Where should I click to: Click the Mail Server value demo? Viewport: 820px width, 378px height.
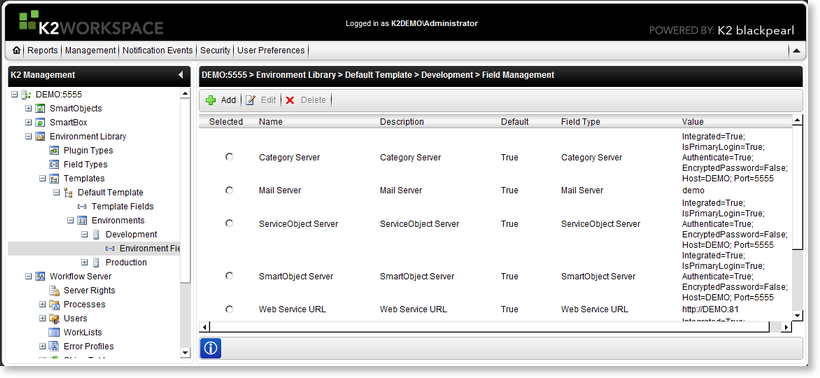(693, 190)
